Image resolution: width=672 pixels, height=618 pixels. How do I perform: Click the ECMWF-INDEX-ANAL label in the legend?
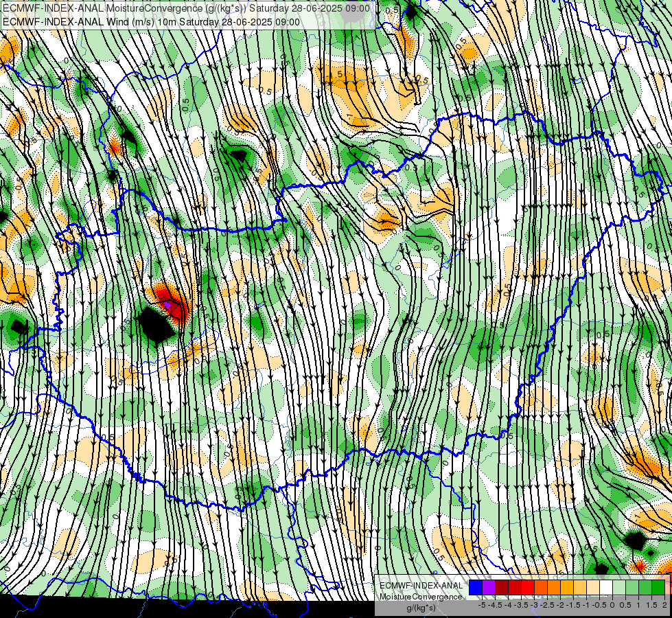(421, 586)
